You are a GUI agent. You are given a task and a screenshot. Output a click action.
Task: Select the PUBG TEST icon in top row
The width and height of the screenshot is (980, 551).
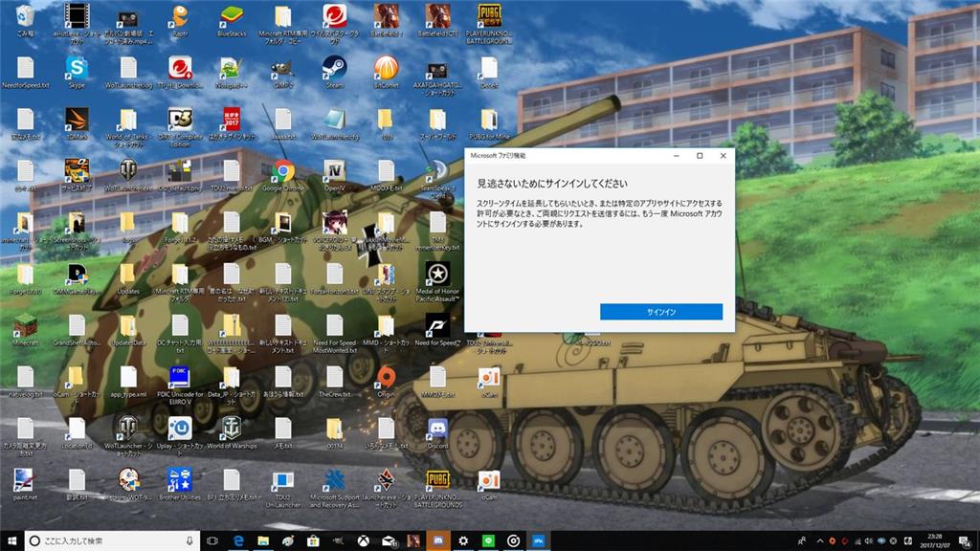tap(489, 24)
